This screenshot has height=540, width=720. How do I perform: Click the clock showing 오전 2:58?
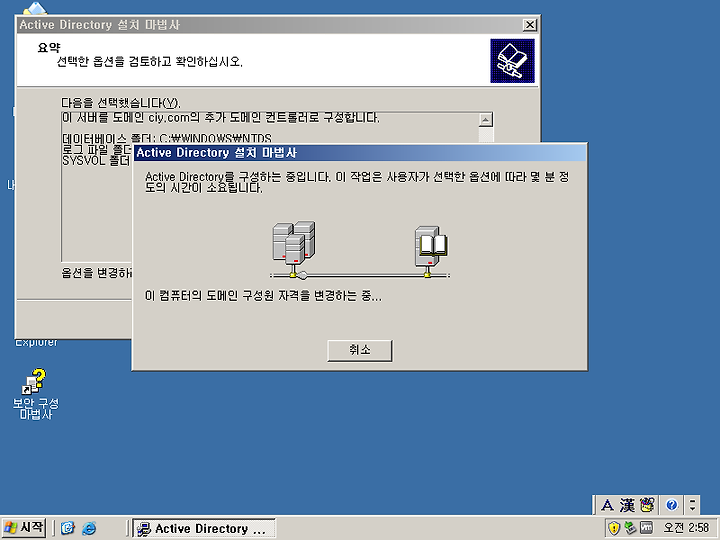[686, 528]
